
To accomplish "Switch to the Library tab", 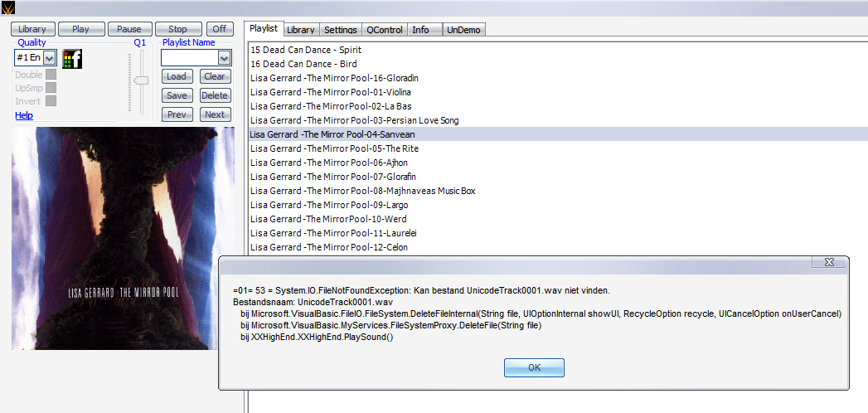I will click(x=301, y=30).
